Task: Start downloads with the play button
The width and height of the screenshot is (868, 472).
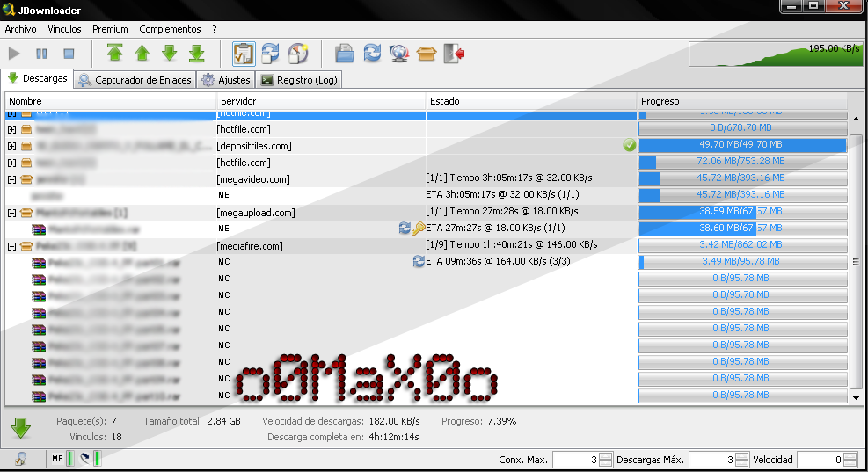Action: tap(14, 54)
